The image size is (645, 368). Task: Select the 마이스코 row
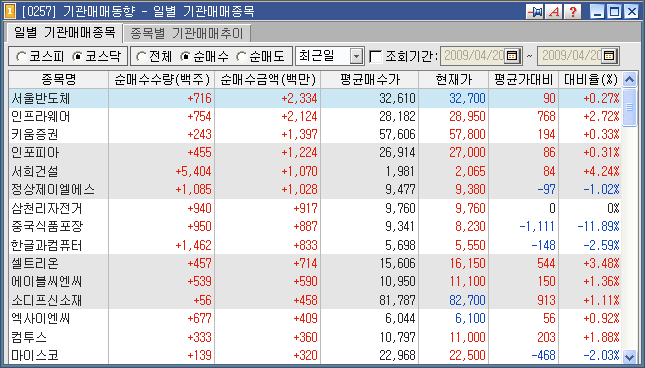tap(315, 355)
